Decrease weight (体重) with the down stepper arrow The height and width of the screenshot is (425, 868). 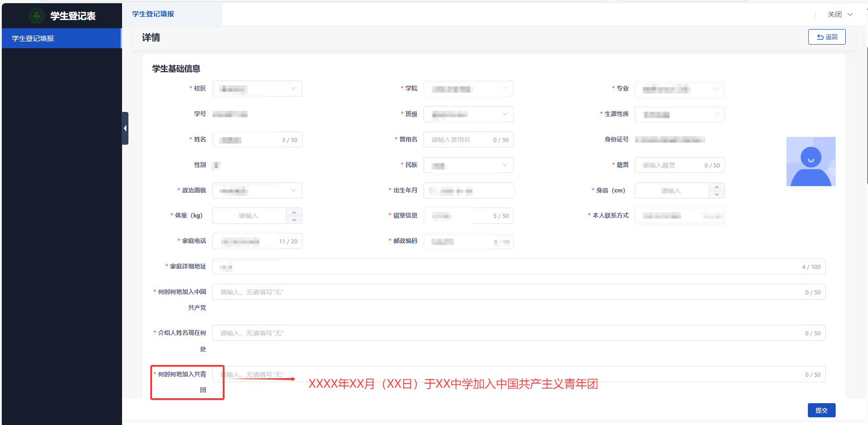[x=294, y=220]
